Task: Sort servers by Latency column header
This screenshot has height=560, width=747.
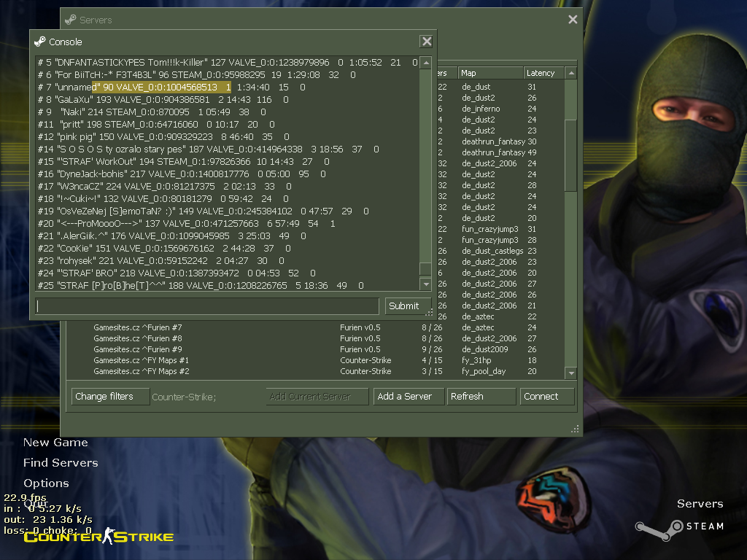Action: (543, 73)
